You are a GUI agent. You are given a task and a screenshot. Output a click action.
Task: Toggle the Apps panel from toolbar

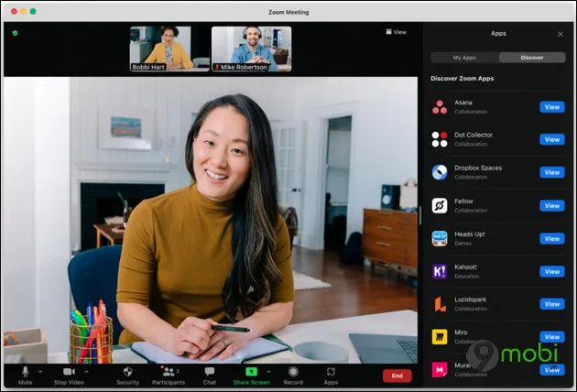(x=331, y=376)
